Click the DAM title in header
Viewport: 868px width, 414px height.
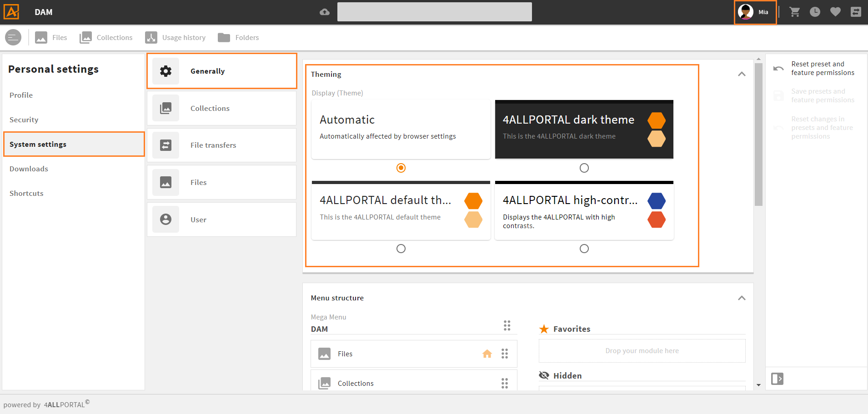click(44, 12)
